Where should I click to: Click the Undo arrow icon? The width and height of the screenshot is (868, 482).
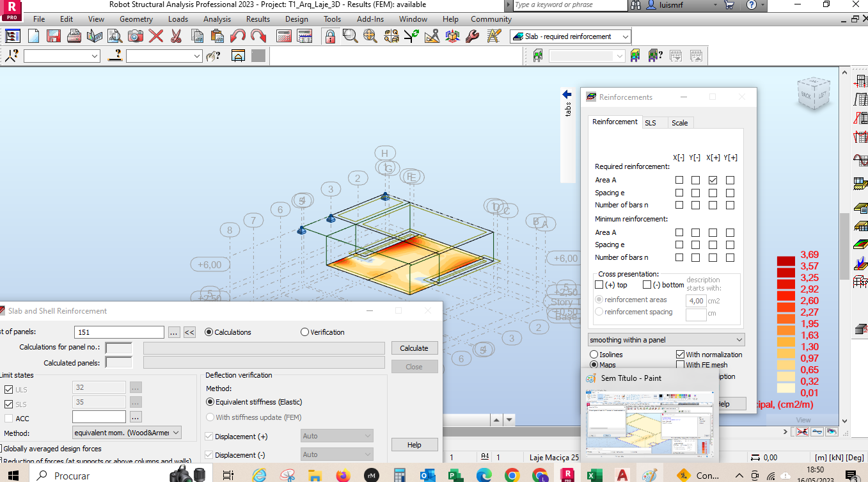click(239, 36)
